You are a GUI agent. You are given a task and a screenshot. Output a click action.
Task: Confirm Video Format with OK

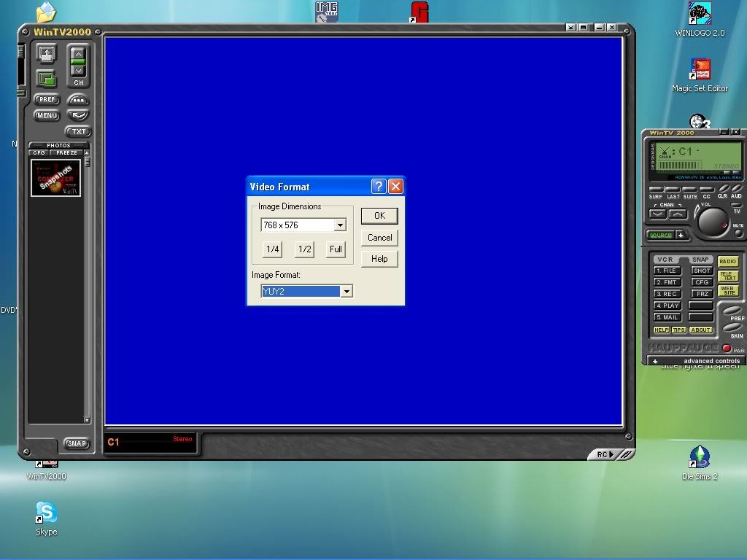[x=379, y=216]
